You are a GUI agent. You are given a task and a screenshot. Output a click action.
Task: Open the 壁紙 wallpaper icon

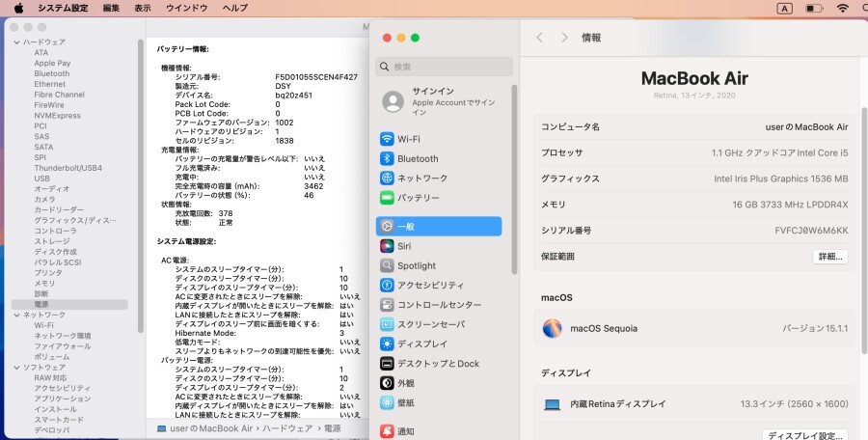tap(387, 403)
